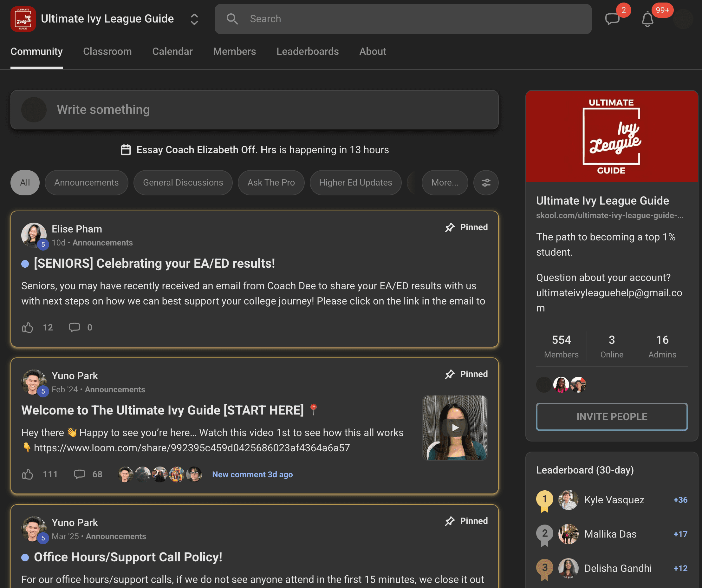Like the SENIORS EA/ED results post
Image resolution: width=702 pixels, height=588 pixels.
click(28, 327)
